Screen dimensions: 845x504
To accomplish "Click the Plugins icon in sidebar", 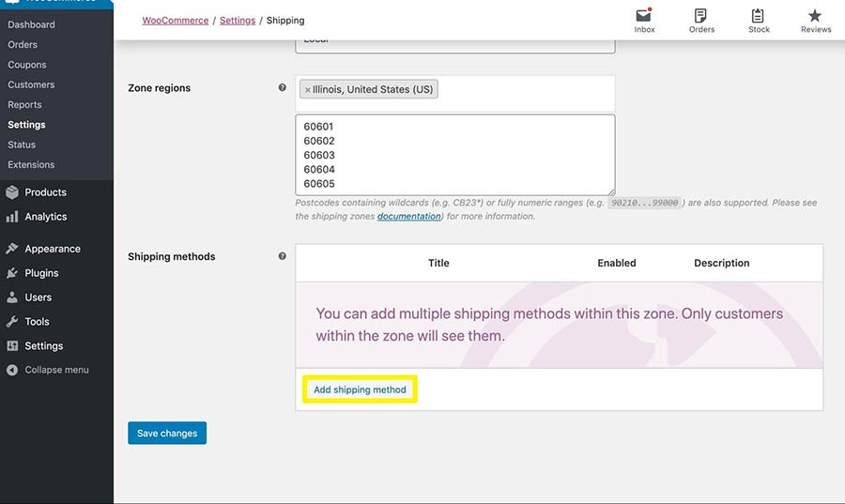I will pos(12,273).
